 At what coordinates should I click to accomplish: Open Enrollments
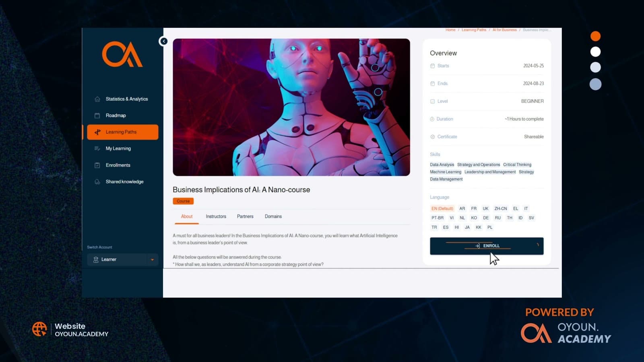(x=118, y=165)
